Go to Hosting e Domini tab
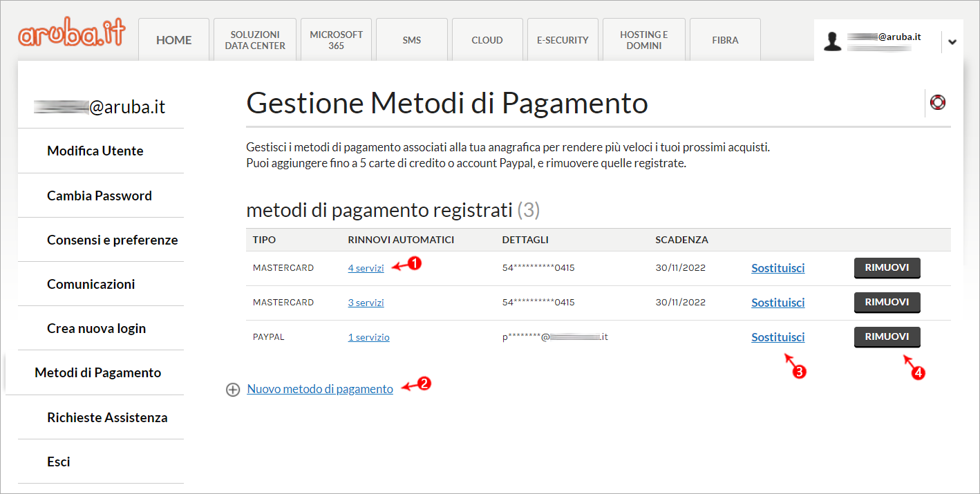Viewport: 980px width, 494px height. (x=644, y=40)
